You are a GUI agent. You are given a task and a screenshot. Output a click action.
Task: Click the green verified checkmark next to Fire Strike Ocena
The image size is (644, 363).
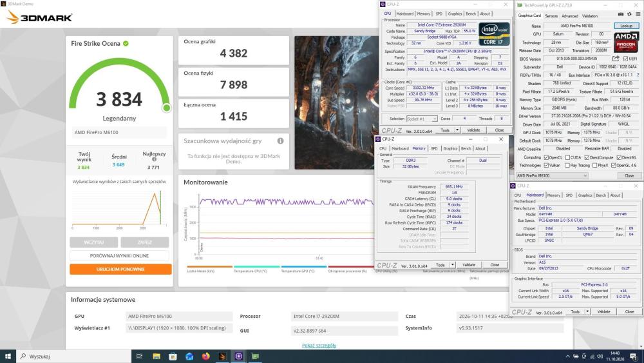point(126,43)
